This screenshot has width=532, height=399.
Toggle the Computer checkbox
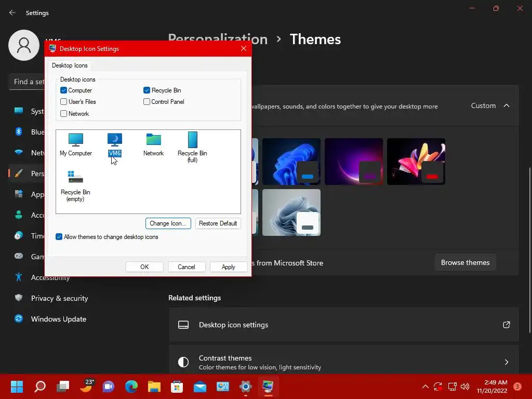(63, 90)
